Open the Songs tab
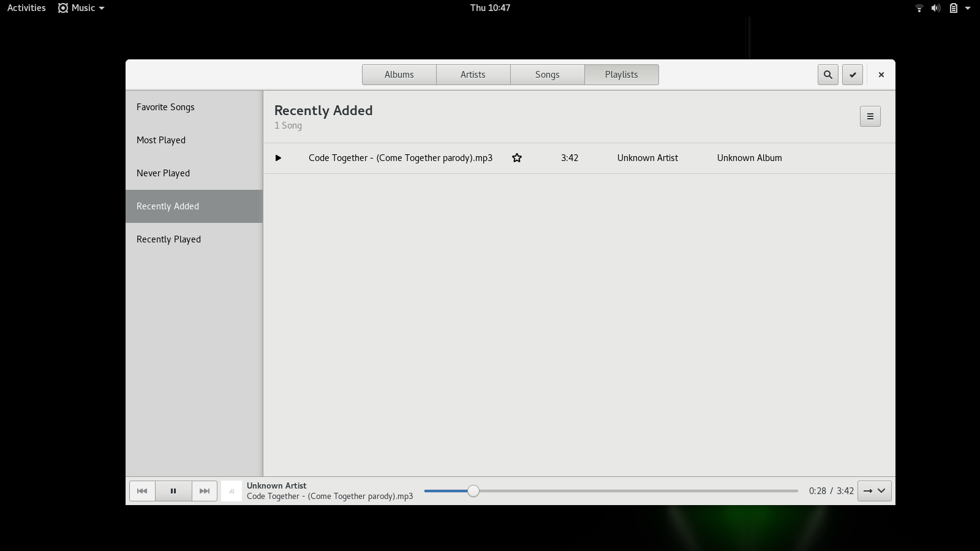The height and width of the screenshot is (551, 980). [547, 75]
